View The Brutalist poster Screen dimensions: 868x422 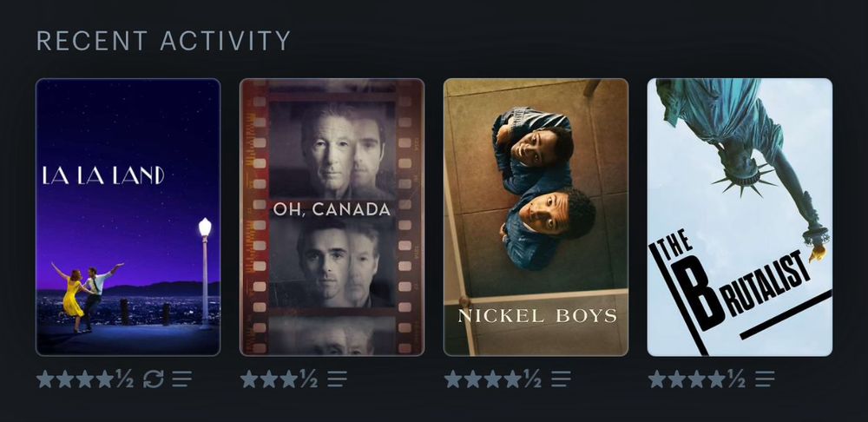click(740, 217)
